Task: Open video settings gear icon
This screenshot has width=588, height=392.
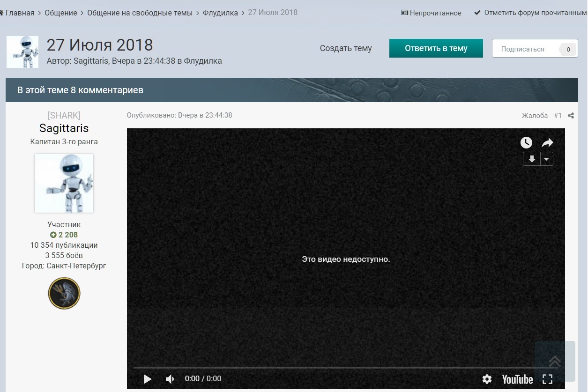Action: 487,379
